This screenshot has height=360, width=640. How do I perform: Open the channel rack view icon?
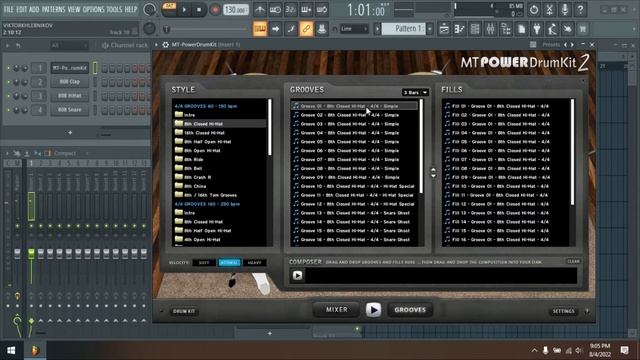(475, 29)
